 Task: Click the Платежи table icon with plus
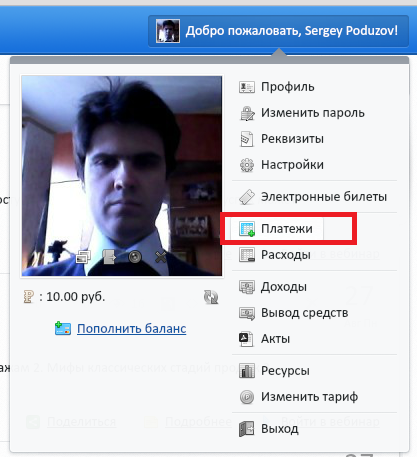tap(247, 229)
